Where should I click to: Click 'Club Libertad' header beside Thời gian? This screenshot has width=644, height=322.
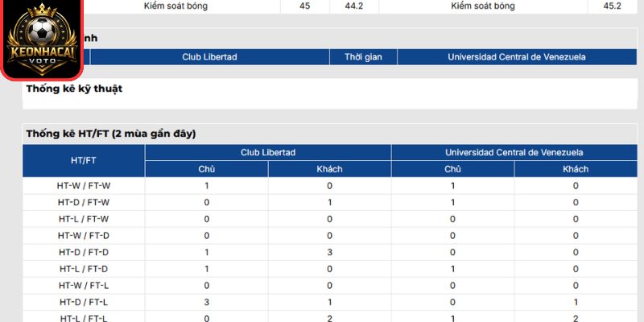pyautogui.click(x=209, y=57)
